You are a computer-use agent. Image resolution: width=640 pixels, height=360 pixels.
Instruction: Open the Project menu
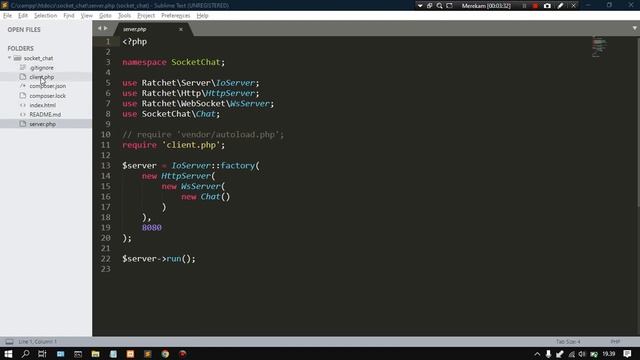[146, 16]
